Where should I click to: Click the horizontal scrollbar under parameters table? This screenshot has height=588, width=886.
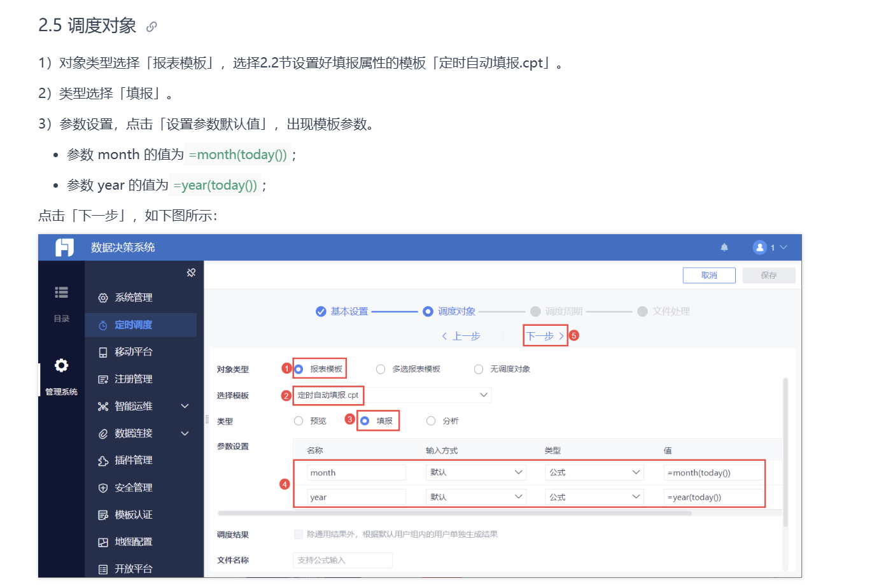pos(454,513)
